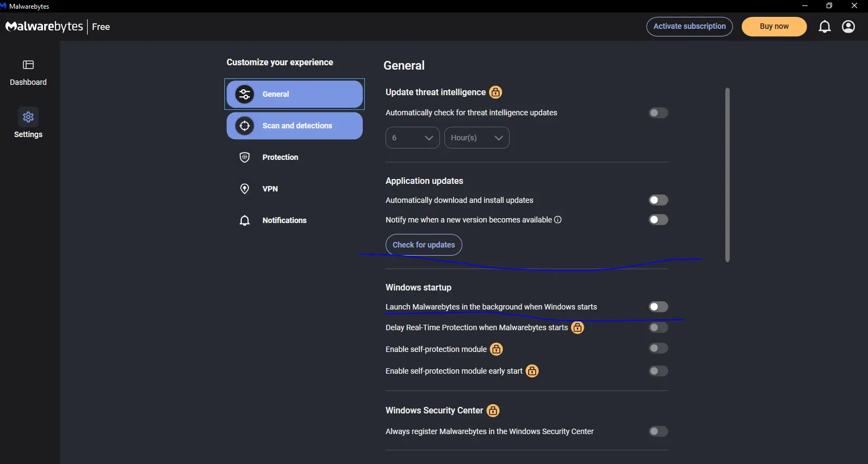The width and height of the screenshot is (868, 464).
Task: Select the VPN settings tab
Action: point(295,189)
